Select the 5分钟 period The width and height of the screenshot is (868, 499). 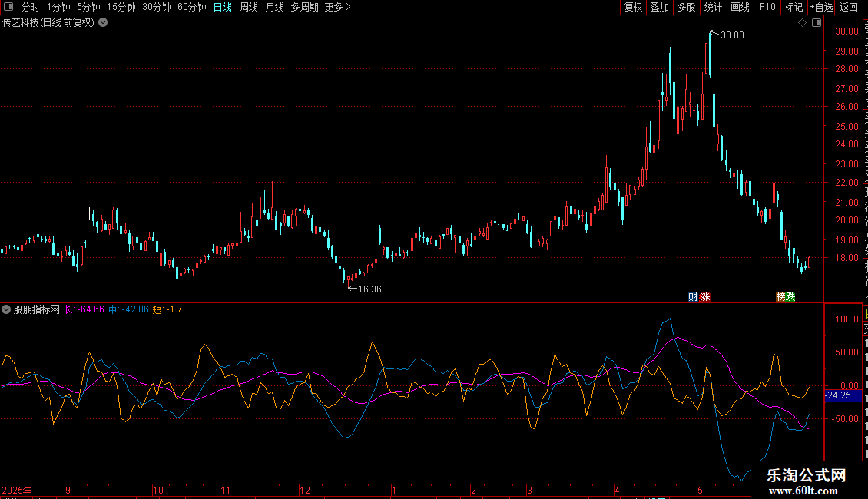(x=88, y=7)
